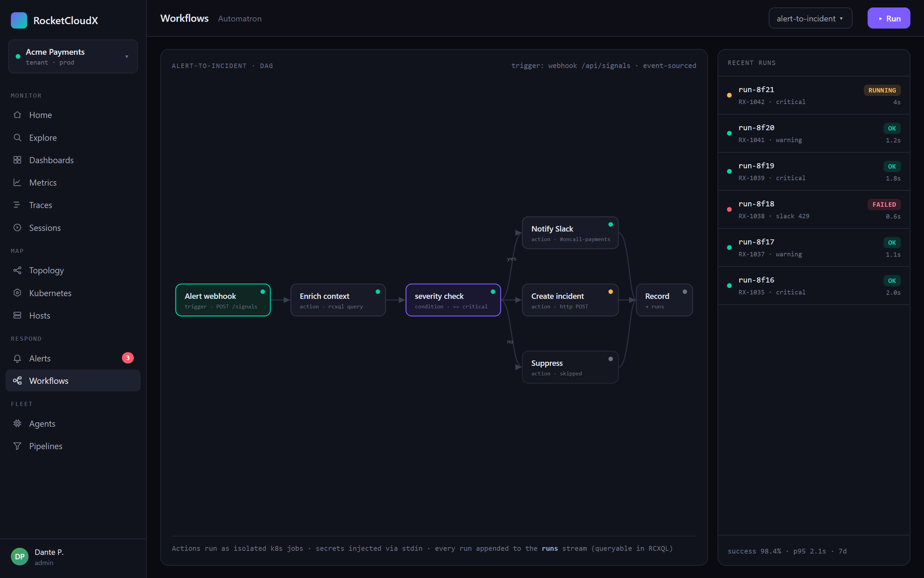Click the RUNNING status badge
Screen dimensions: 924x578
[882, 90]
